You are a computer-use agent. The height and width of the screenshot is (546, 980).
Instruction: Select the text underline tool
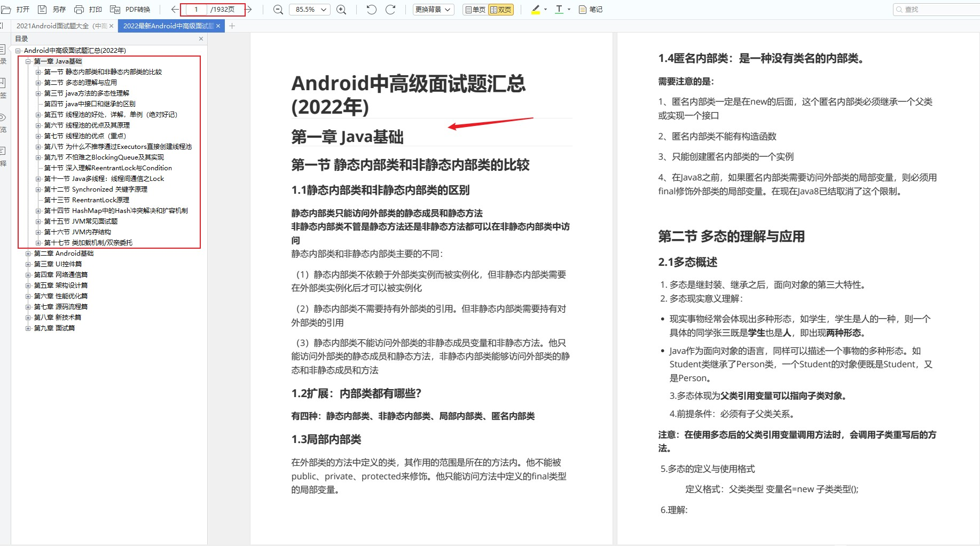coord(559,10)
